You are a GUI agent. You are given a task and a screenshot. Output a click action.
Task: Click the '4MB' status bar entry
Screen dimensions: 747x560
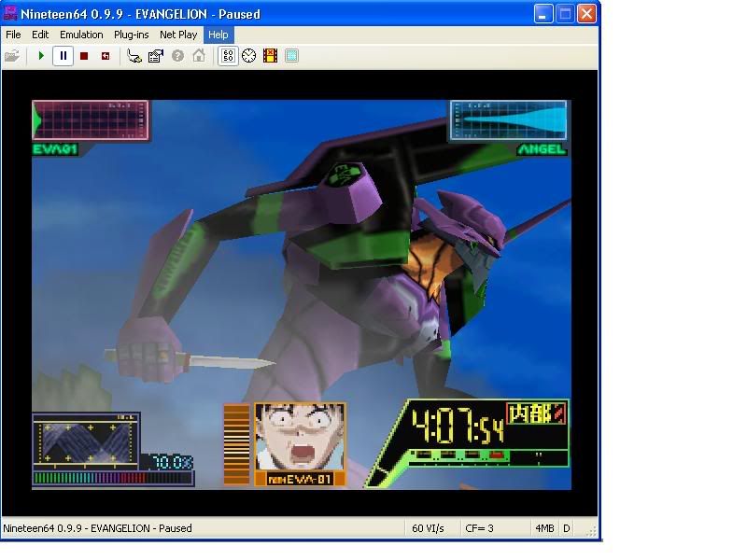(544, 528)
